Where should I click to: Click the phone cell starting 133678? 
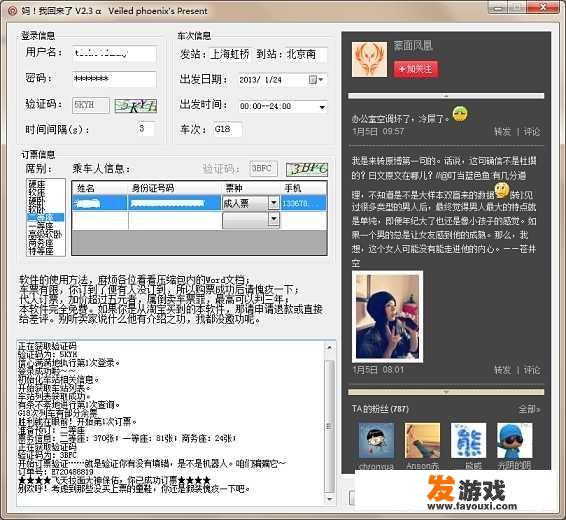point(303,203)
